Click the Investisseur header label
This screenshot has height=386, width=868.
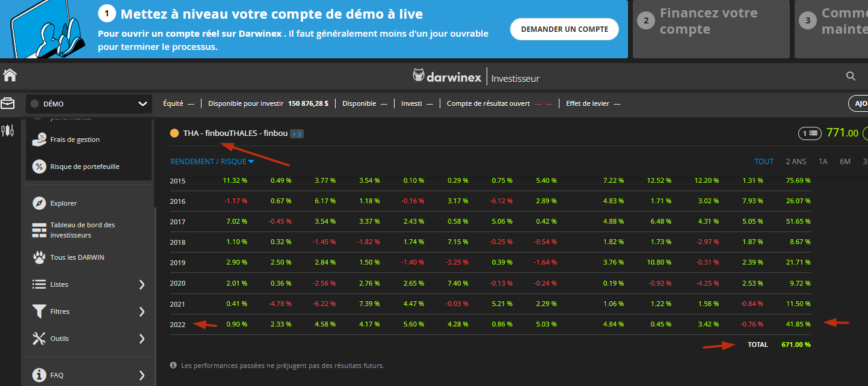[x=516, y=78]
